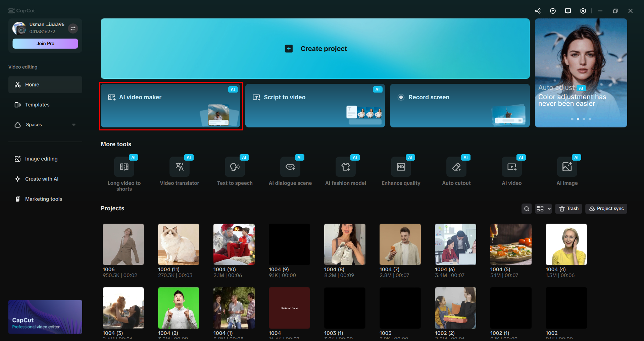Image resolution: width=644 pixels, height=341 pixels.
Task: Open the settings gear in the title bar
Action: point(583,11)
